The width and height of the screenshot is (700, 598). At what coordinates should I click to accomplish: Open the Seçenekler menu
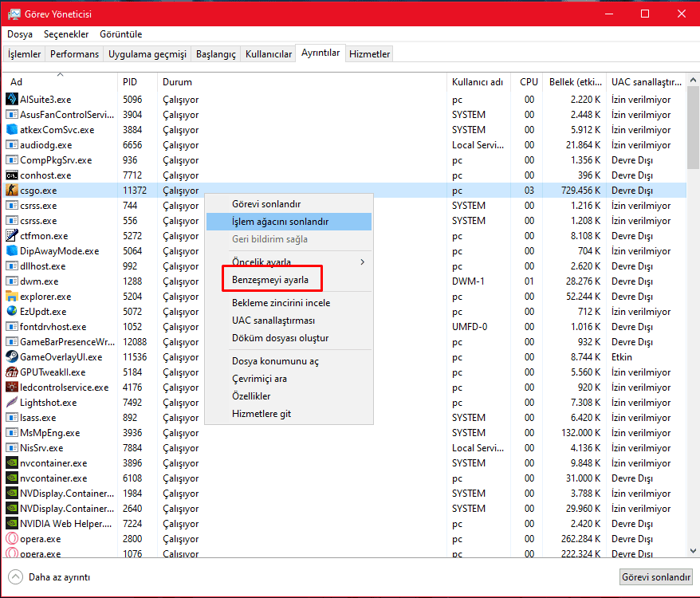coord(66,34)
